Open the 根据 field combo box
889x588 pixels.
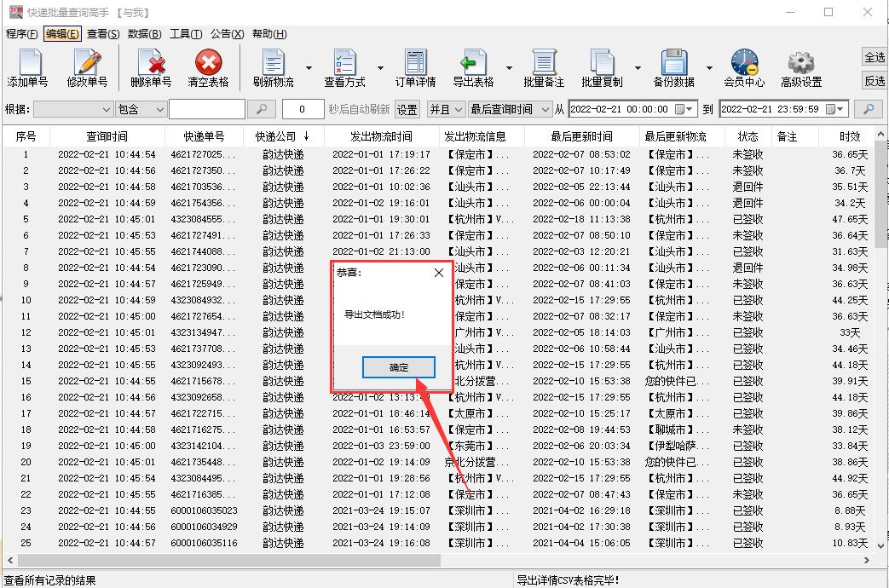pos(72,109)
